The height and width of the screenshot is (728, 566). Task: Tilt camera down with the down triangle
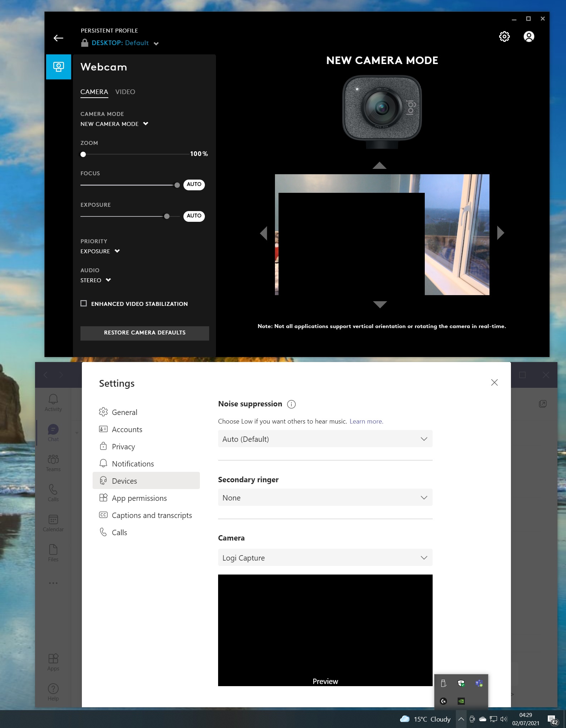coord(380,304)
